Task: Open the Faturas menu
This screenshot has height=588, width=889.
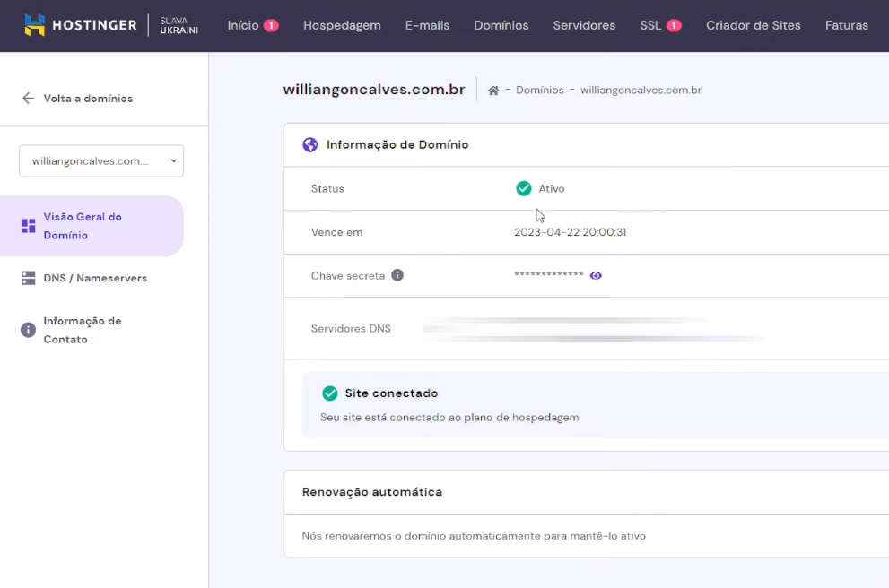Action: (x=847, y=25)
